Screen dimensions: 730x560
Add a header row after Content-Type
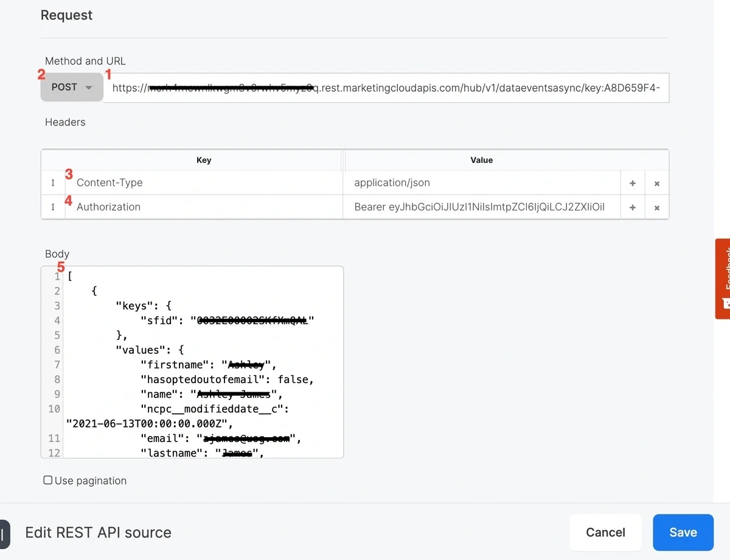pyautogui.click(x=633, y=183)
